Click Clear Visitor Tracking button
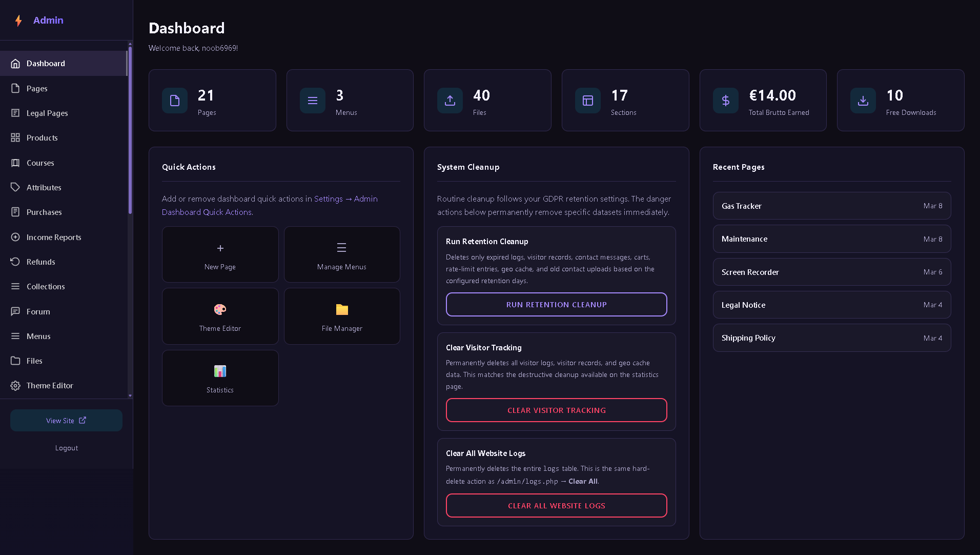Image resolution: width=980 pixels, height=555 pixels. click(x=556, y=410)
